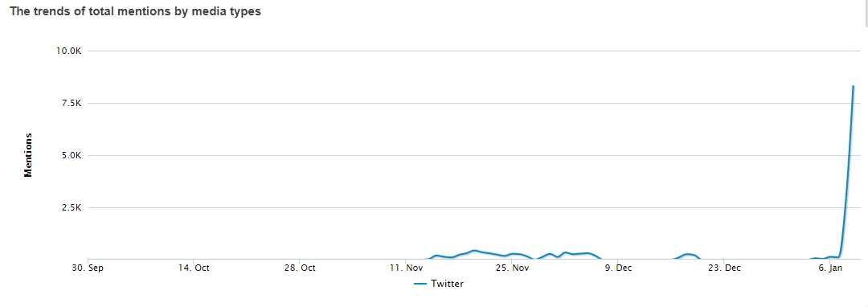This screenshot has width=868, height=307.
Task: Click the Mentions y-axis title
Action: pyautogui.click(x=28, y=155)
